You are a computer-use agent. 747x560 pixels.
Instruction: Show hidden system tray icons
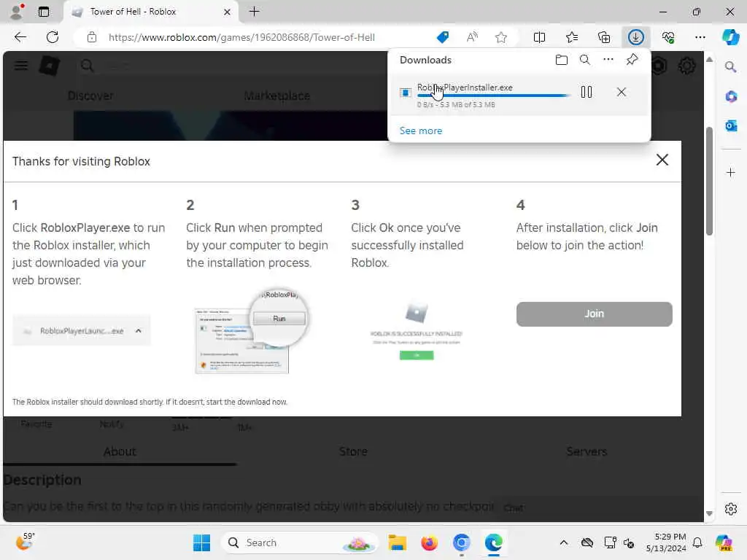point(563,542)
